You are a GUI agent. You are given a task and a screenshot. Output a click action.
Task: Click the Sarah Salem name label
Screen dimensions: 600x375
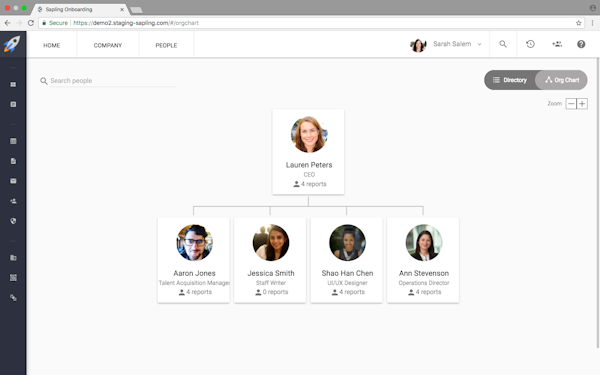[452, 44]
